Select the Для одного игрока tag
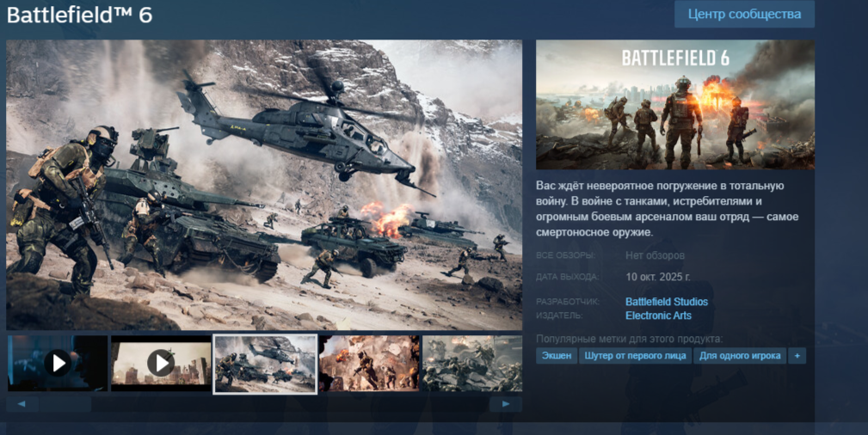This screenshot has height=435, width=868. pyautogui.click(x=740, y=355)
